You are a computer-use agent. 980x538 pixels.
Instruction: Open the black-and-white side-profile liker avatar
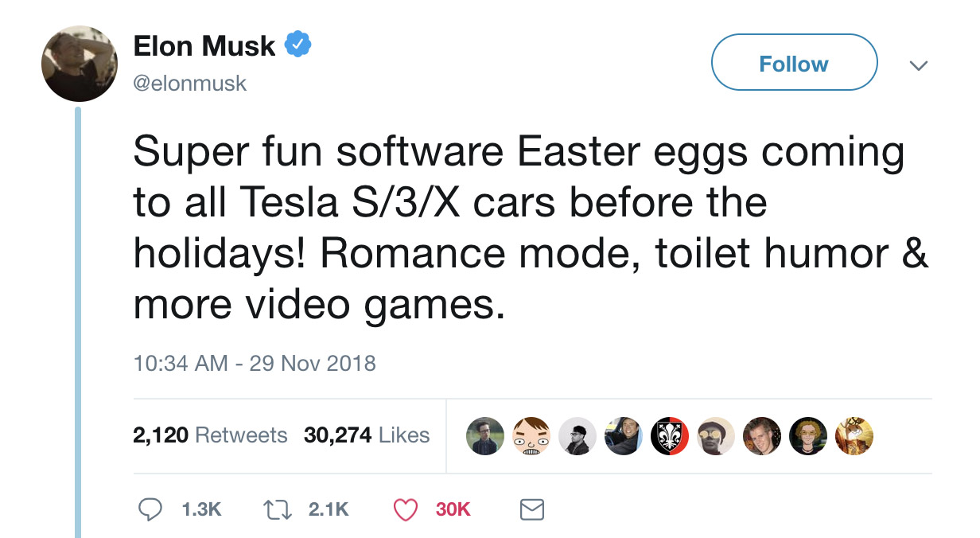577,436
